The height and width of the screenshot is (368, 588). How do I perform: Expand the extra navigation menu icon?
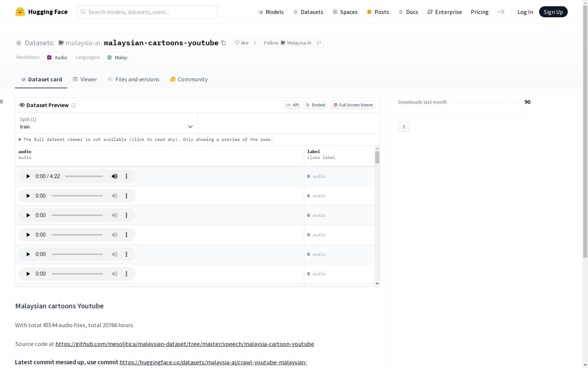click(501, 12)
